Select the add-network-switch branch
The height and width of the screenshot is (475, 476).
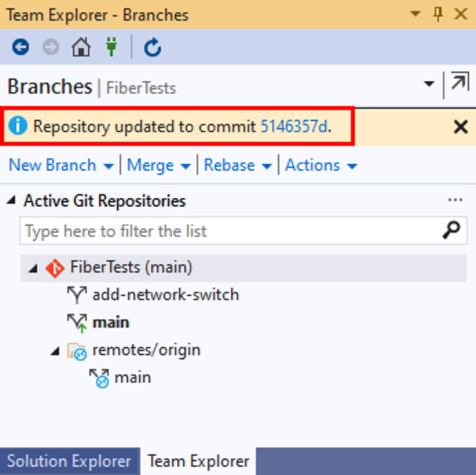coord(166,295)
